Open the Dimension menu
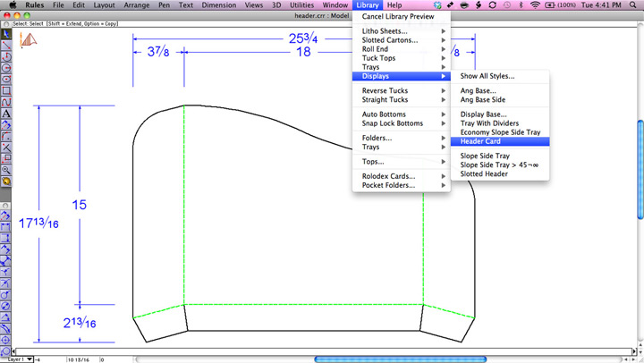The height and width of the screenshot is (363, 644). (219, 5)
